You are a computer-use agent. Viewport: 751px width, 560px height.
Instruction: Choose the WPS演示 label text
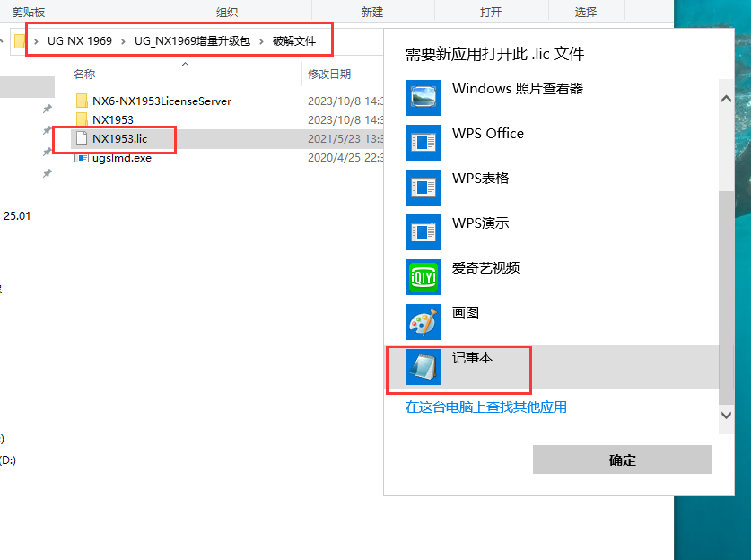[480, 223]
